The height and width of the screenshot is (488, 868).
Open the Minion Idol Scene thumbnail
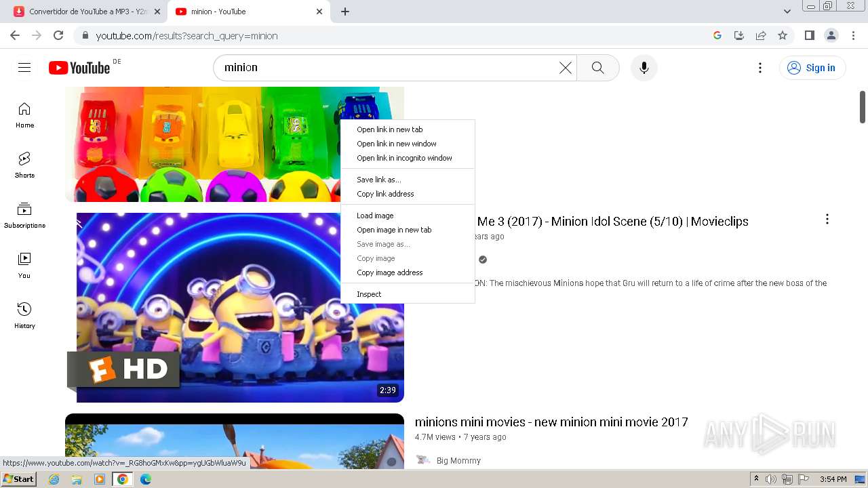click(235, 308)
